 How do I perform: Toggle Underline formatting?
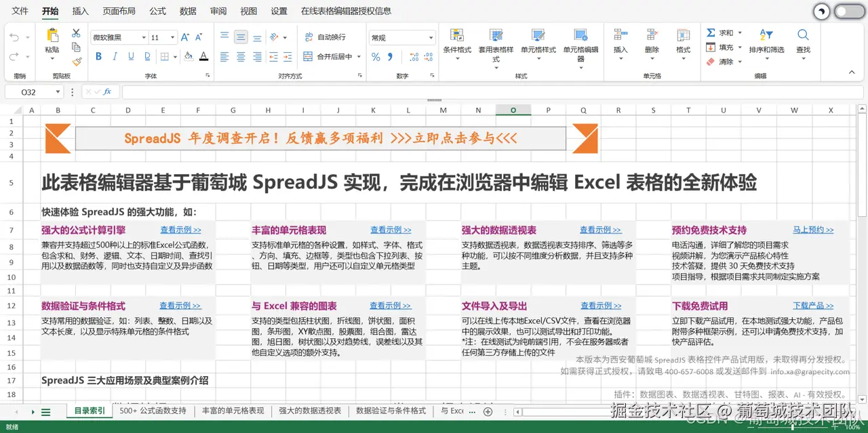(x=130, y=57)
